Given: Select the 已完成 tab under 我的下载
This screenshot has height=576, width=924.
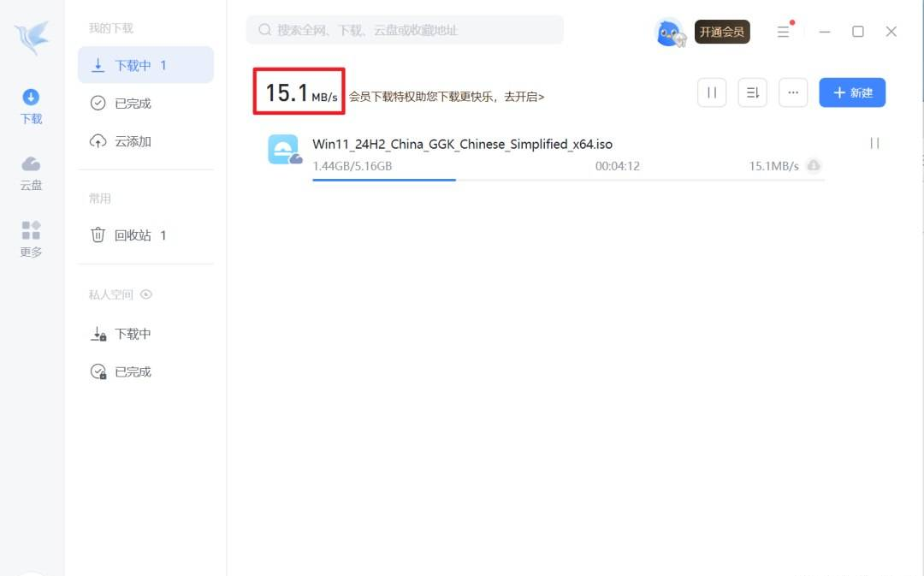Looking at the screenshot, I should 133,104.
